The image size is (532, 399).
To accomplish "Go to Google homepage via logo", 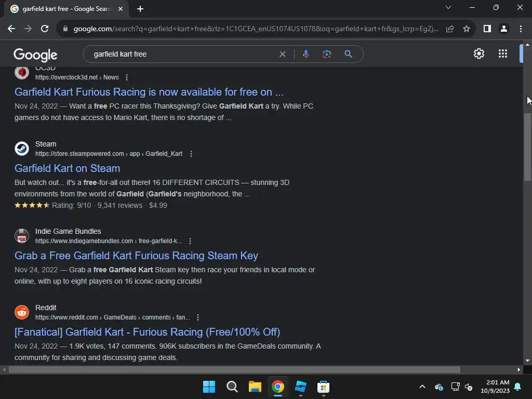I will 35,55.
